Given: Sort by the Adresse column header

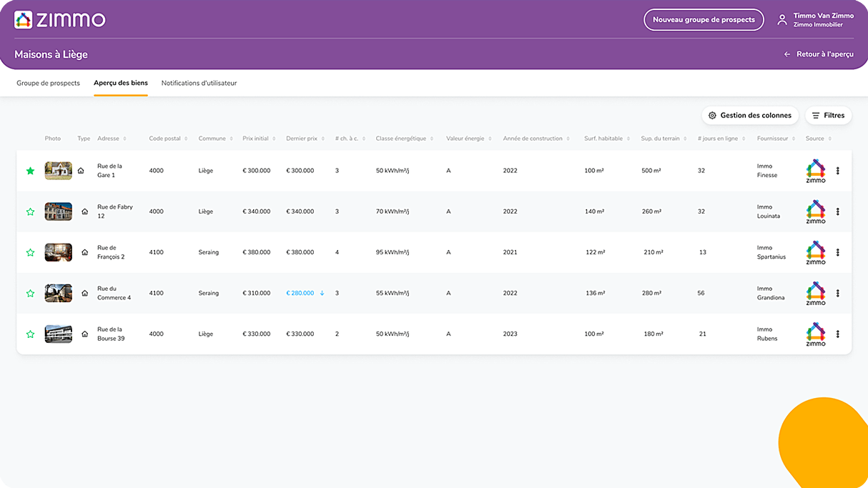Looking at the screenshot, I should pos(112,139).
